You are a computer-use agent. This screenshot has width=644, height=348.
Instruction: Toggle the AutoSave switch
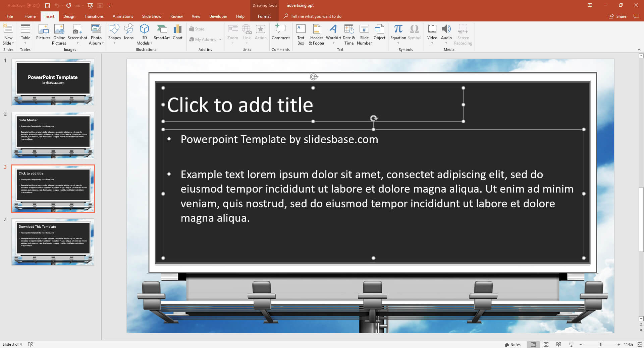pos(33,5)
